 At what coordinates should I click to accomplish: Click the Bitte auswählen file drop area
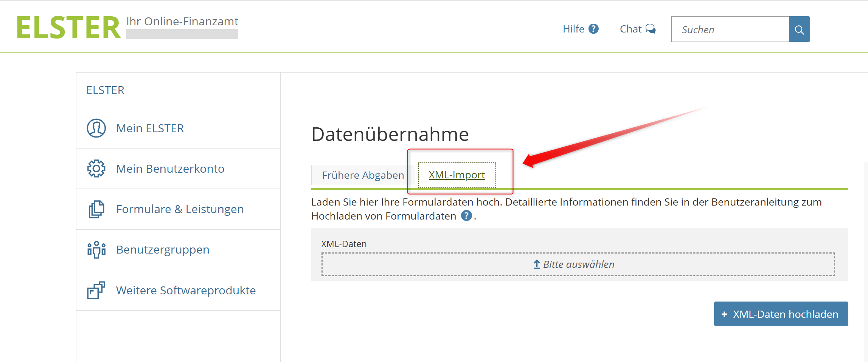(x=578, y=264)
